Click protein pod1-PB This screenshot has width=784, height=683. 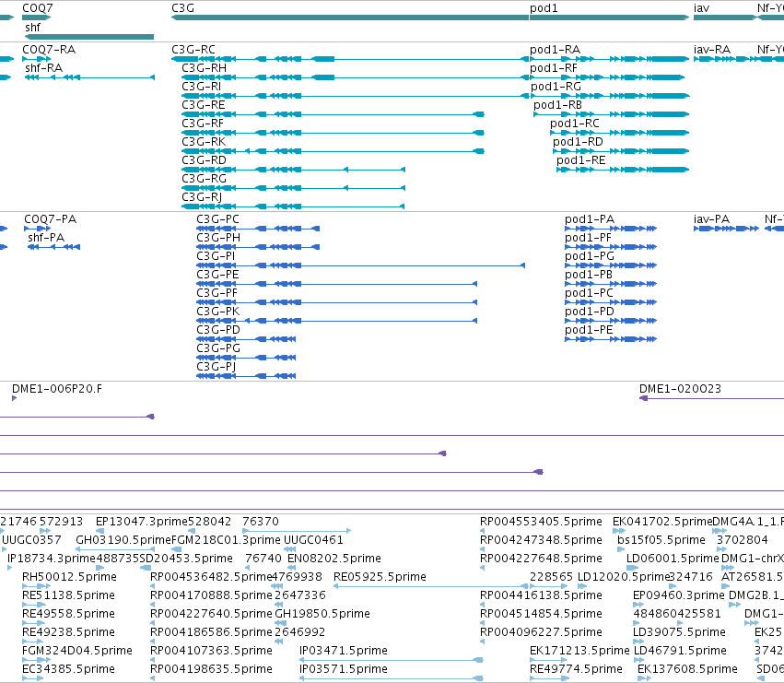589,275
